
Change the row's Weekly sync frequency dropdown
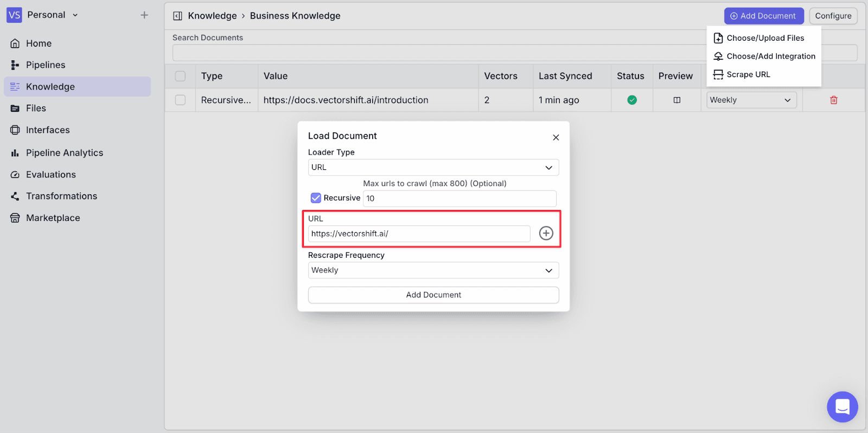pyautogui.click(x=751, y=100)
